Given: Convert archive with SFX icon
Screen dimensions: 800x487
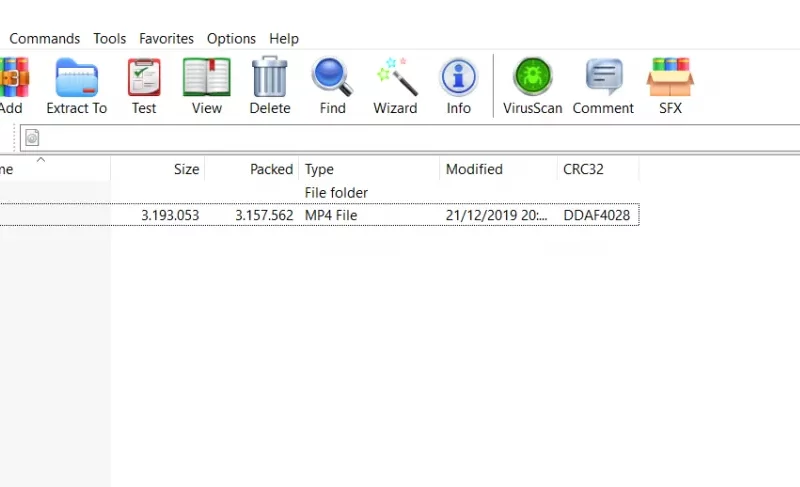Looking at the screenshot, I should 670,77.
